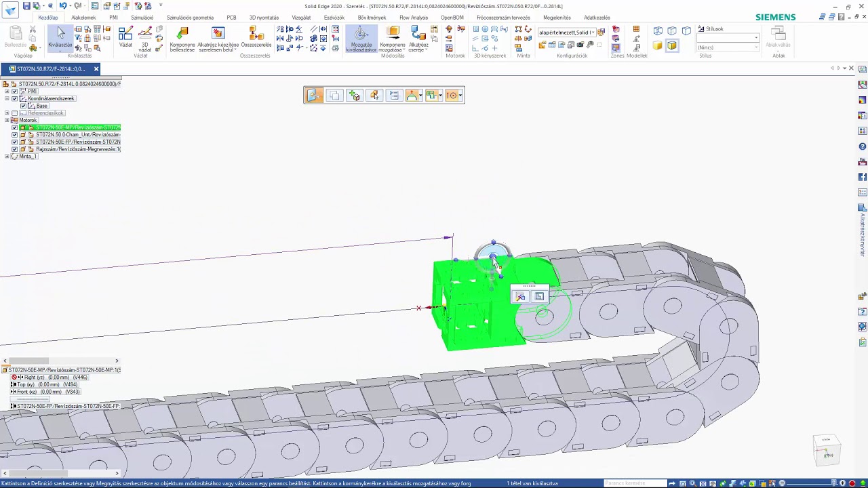Open the Szimuláció tab

(142, 18)
